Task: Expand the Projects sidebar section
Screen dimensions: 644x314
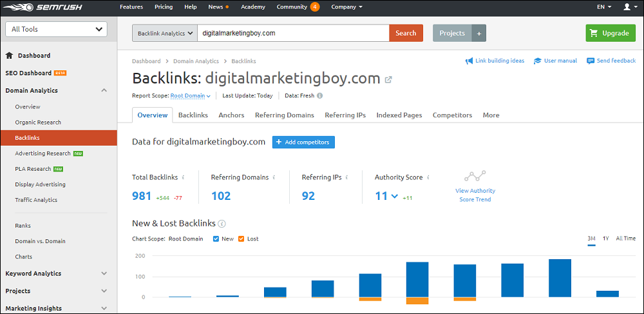Action: point(104,291)
